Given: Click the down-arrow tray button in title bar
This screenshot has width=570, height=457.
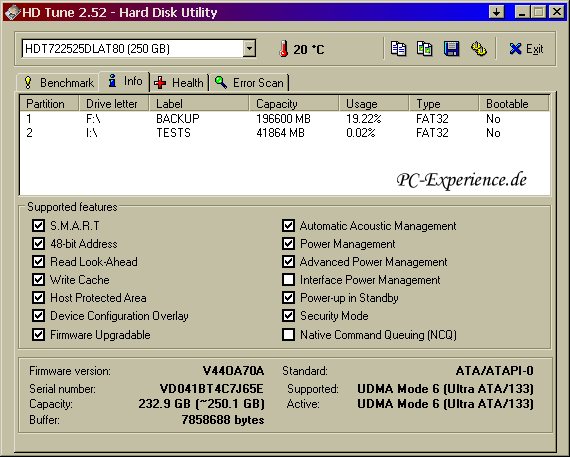Looking at the screenshot, I should (x=497, y=12).
